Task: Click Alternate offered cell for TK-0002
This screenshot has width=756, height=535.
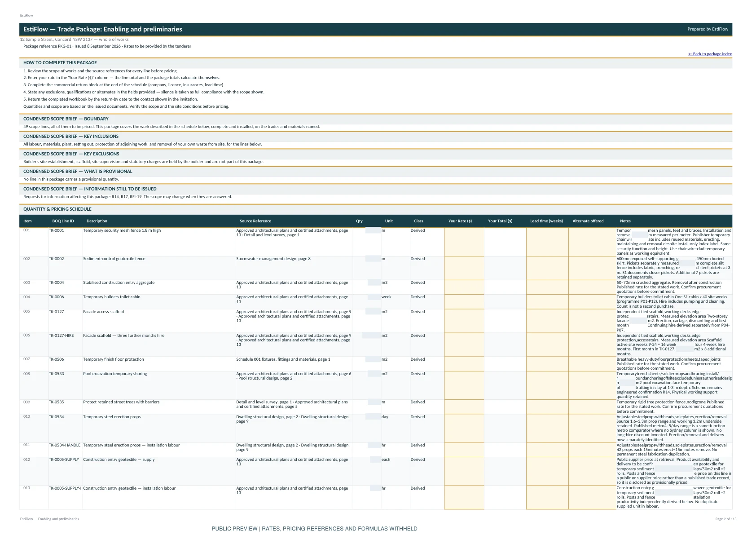Action: click(x=592, y=268)
